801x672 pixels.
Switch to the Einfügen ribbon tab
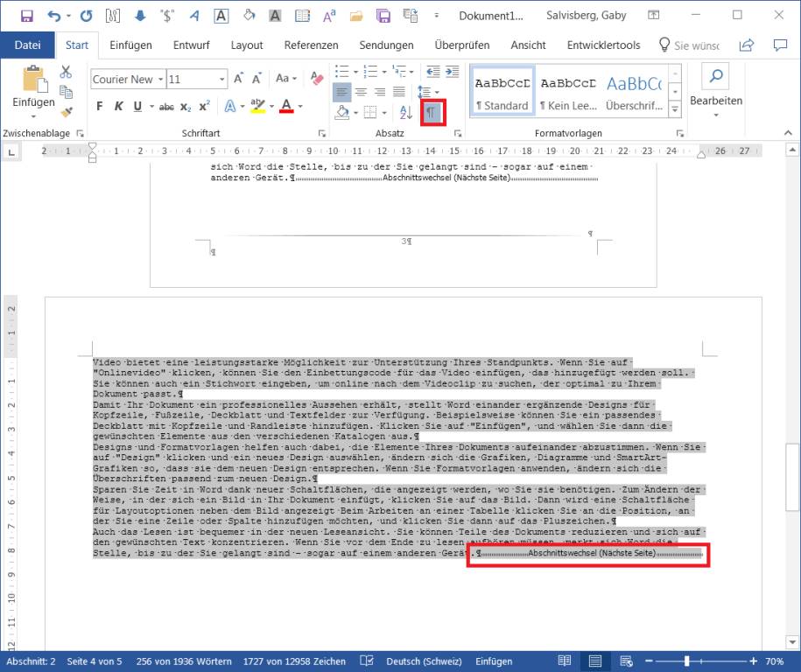point(131,45)
